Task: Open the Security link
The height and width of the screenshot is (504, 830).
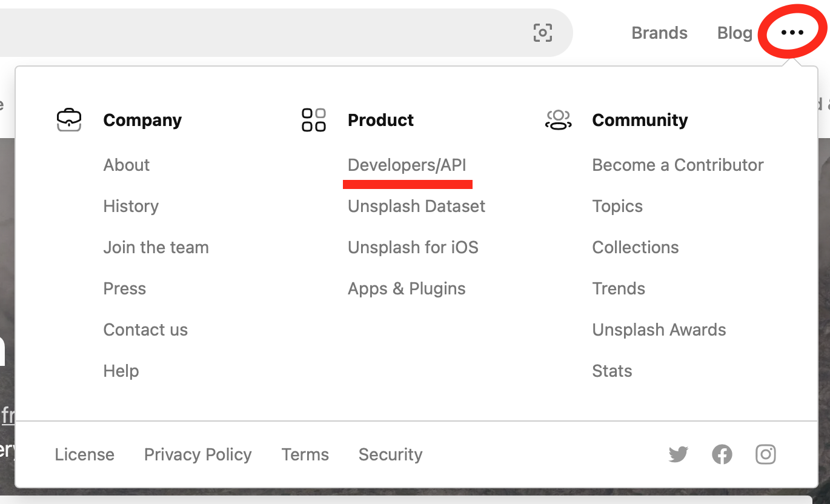Action: tap(391, 454)
